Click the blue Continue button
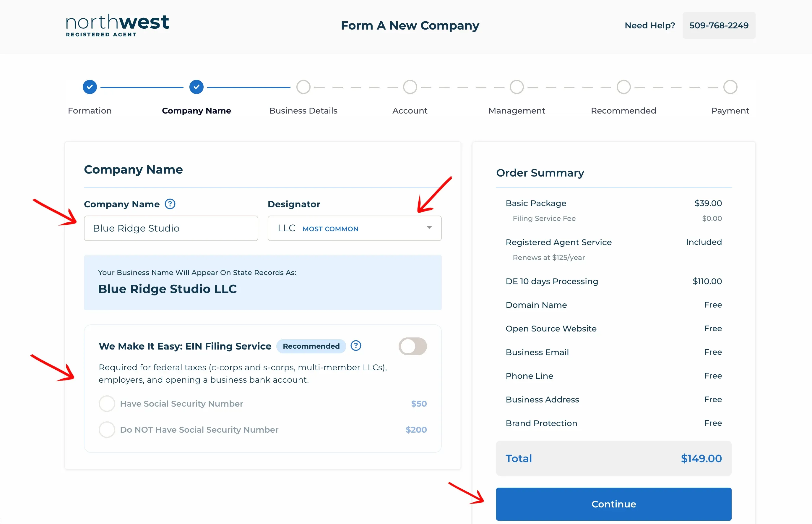This screenshot has width=812, height=524. pos(614,504)
